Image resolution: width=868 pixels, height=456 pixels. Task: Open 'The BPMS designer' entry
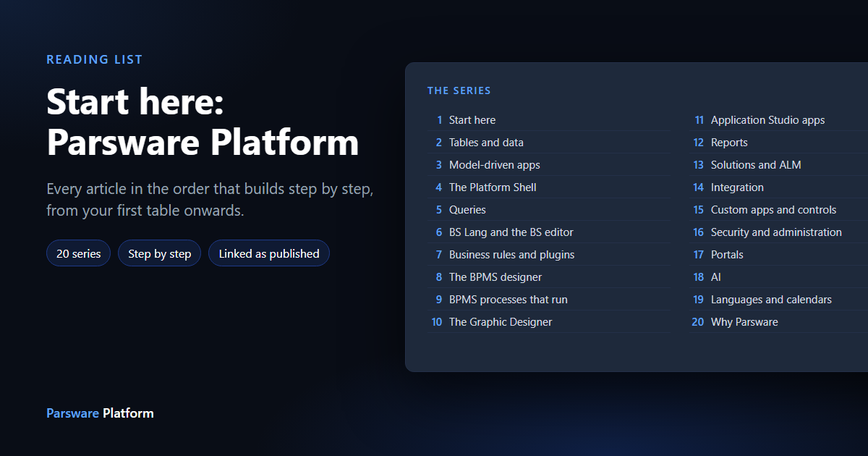pyautogui.click(x=549, y=277)
